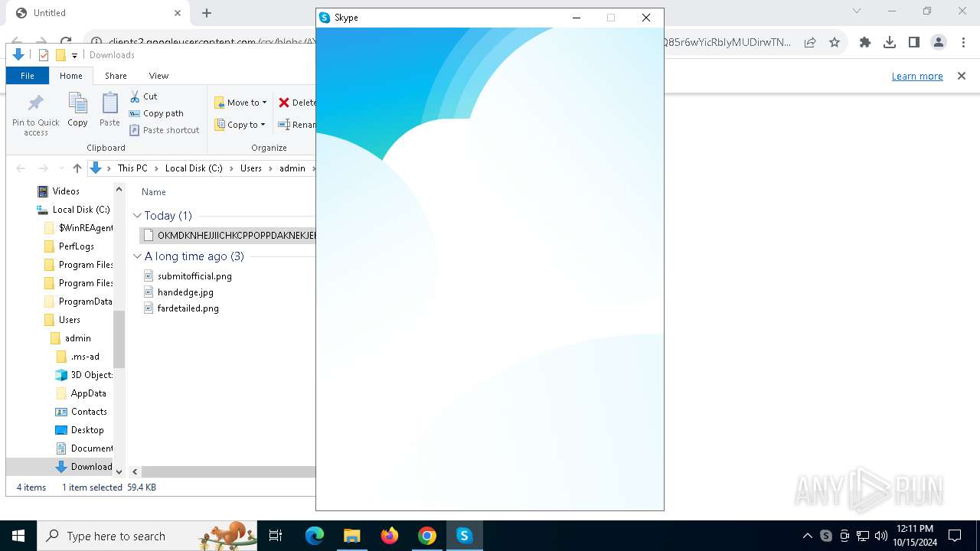The width and height of the screenshot is (980, 551).
Task: Click the Copy ribbon icon
Action: point(77,109)
